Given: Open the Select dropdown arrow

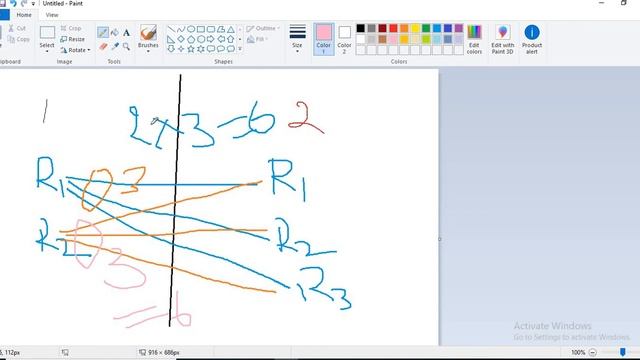Looking at the screenshot, I should click(47, 51).
